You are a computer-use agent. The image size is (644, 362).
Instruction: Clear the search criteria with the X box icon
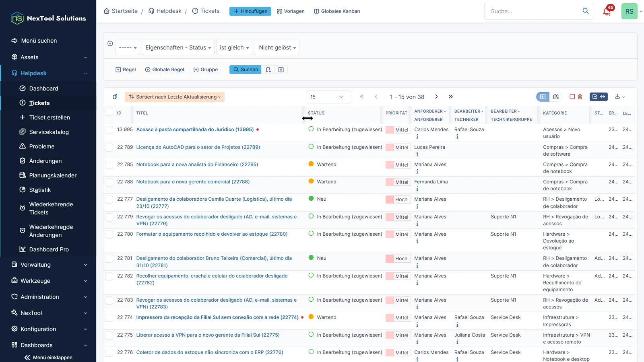(x=281, y=70)
